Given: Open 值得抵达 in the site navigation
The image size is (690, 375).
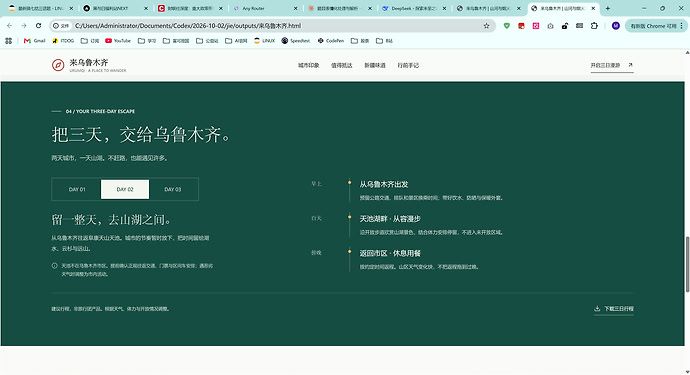Looking at the screenshot, I should [341, 65].
